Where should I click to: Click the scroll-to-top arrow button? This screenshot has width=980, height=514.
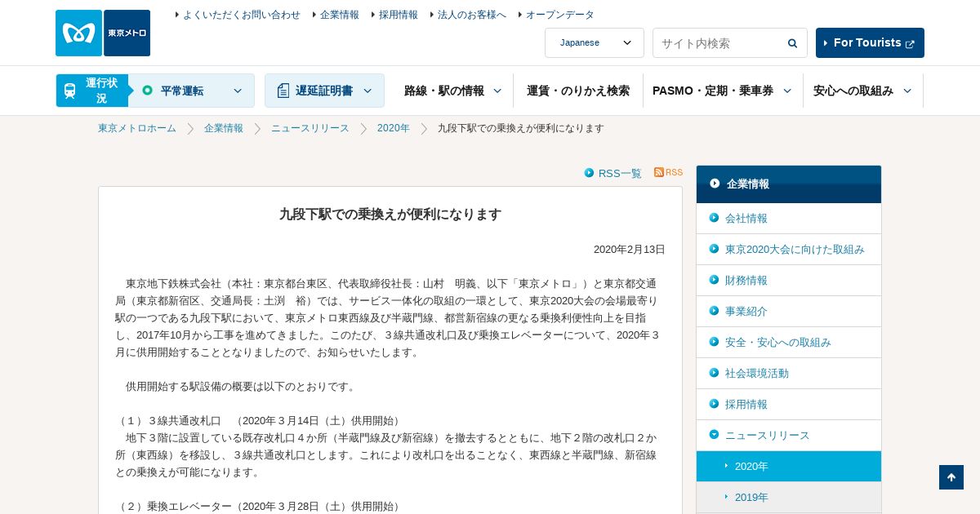pos(951,477)
